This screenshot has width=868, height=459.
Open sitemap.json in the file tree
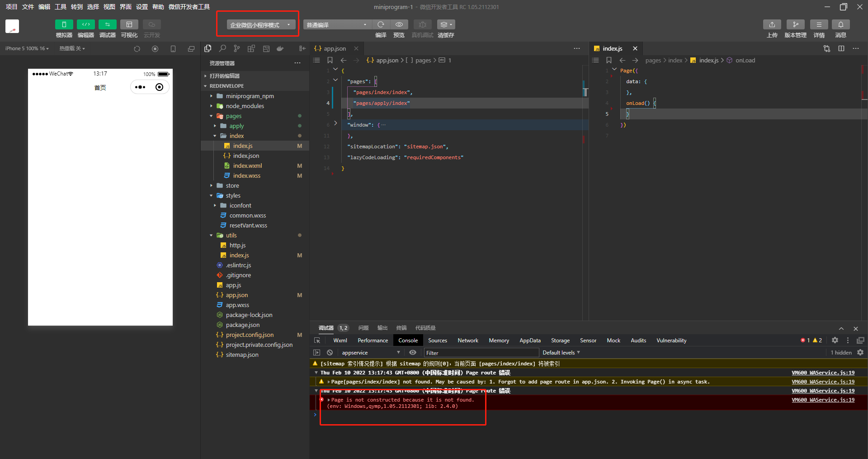pos(255,355)
